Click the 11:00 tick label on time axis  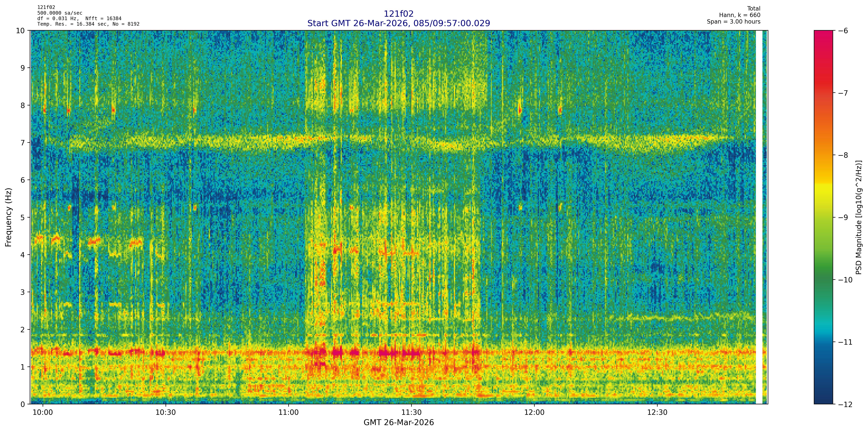(x=288, y=413)
